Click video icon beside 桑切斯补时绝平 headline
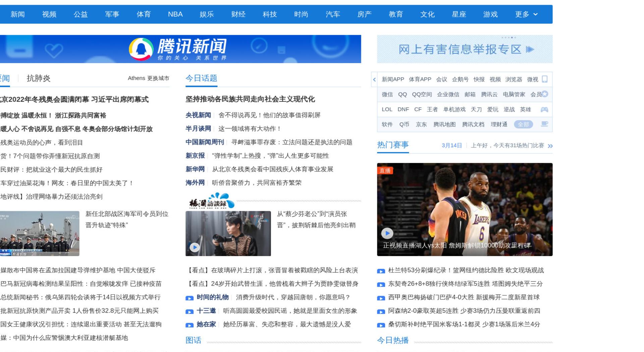644x352 pixels. coord(381,325)
